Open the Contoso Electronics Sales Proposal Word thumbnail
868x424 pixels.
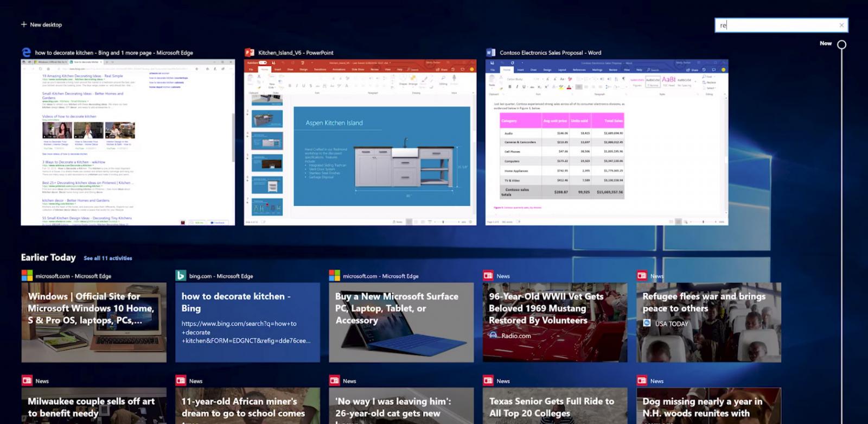coord(607,142)
